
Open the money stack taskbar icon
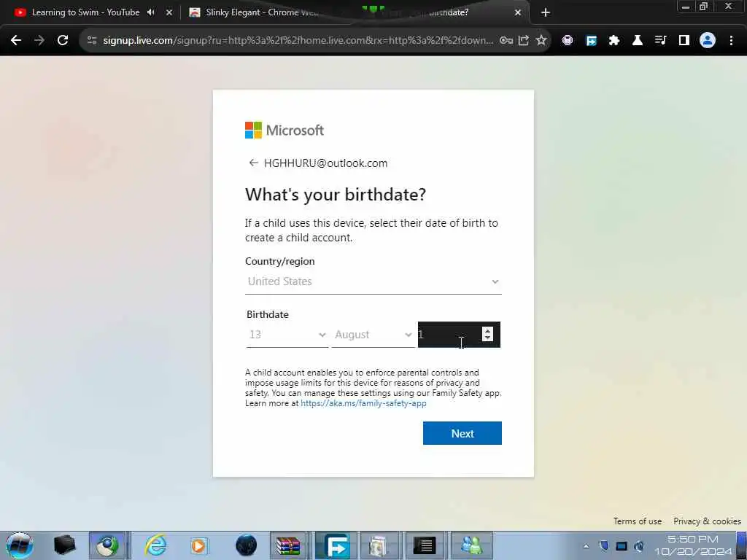click(x=379, y=545)
